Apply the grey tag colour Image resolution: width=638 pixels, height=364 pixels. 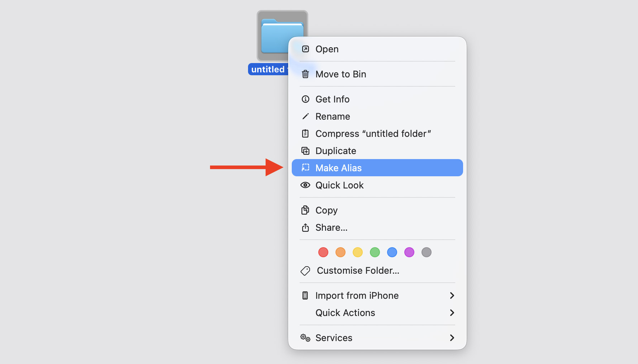pyautogui.click(x=427, y=252)
